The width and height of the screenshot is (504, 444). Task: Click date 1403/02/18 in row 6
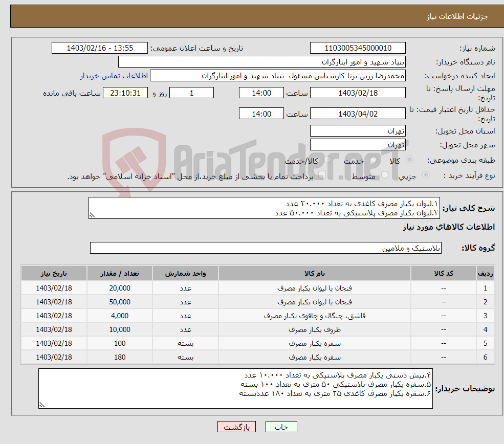[54, 357]
